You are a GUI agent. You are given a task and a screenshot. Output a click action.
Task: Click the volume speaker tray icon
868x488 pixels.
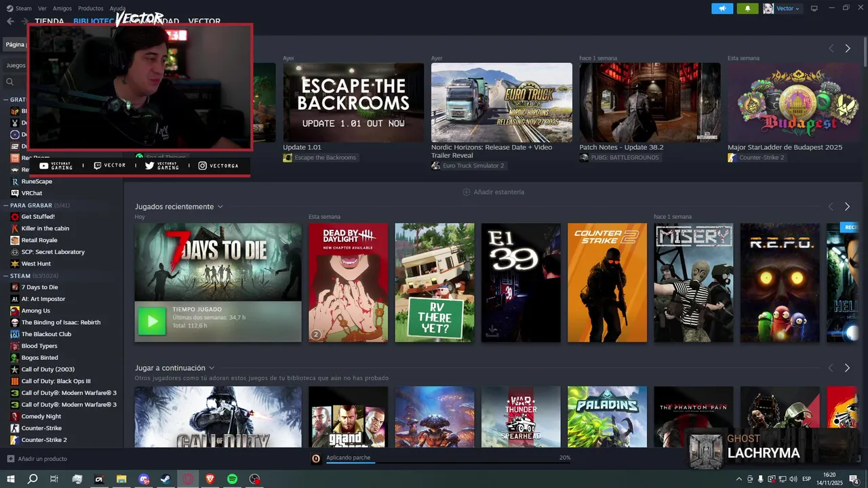point(793,479)
